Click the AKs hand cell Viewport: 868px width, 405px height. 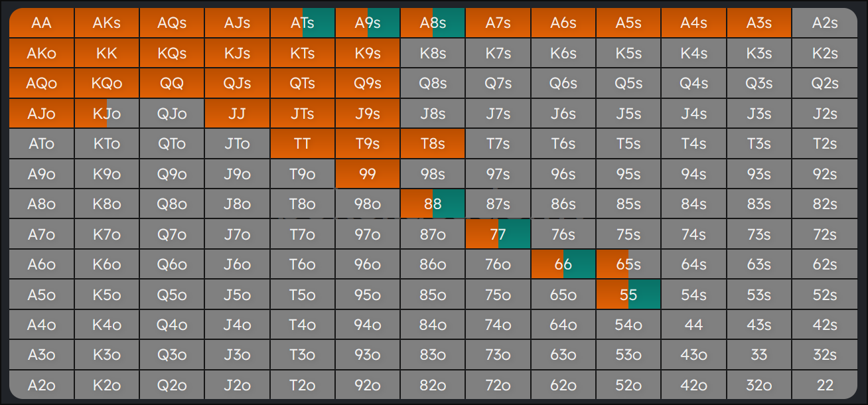coord(106,23)
